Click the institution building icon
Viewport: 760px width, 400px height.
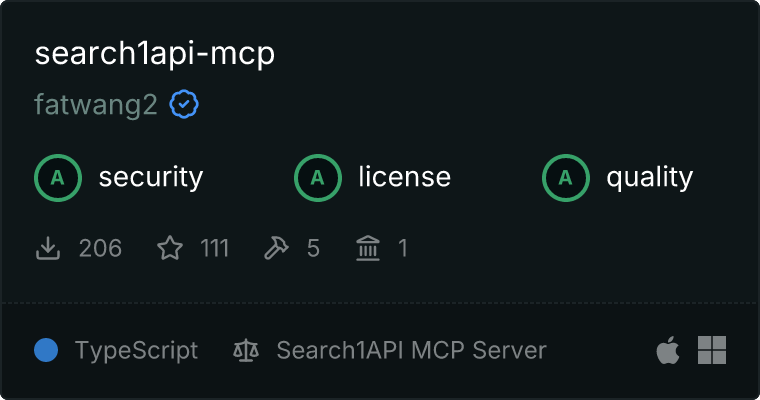pos(368,248)
